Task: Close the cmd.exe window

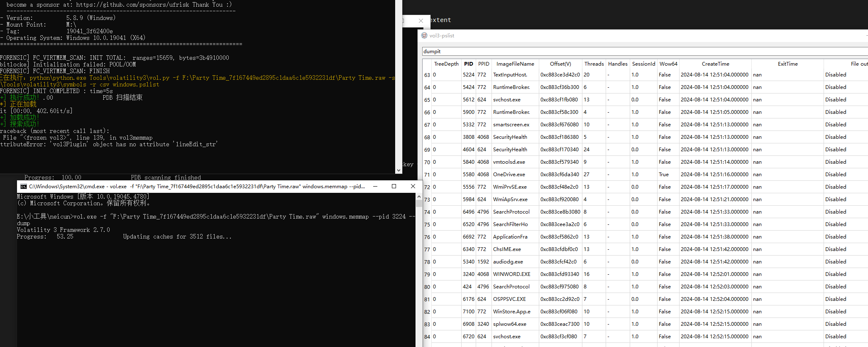Action: 413,186
